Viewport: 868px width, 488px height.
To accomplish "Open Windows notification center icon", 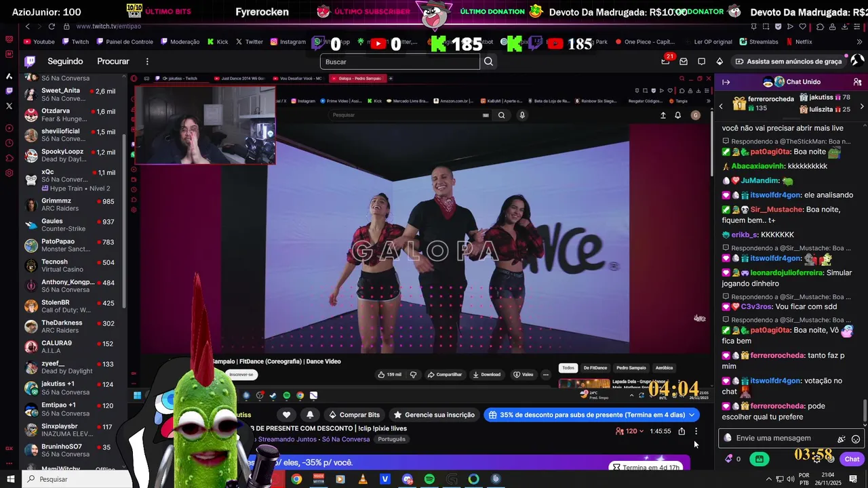I will point(854,479).
